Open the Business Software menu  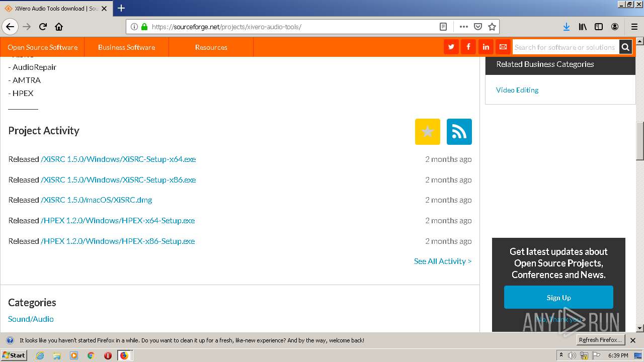point(126,47)
